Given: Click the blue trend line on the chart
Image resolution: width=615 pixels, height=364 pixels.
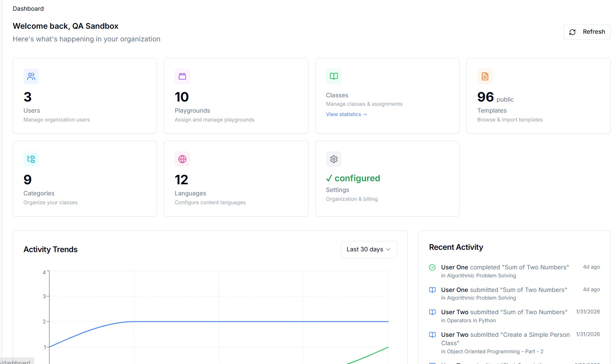Looking at the screenshot, I should (x=230, y=321).
